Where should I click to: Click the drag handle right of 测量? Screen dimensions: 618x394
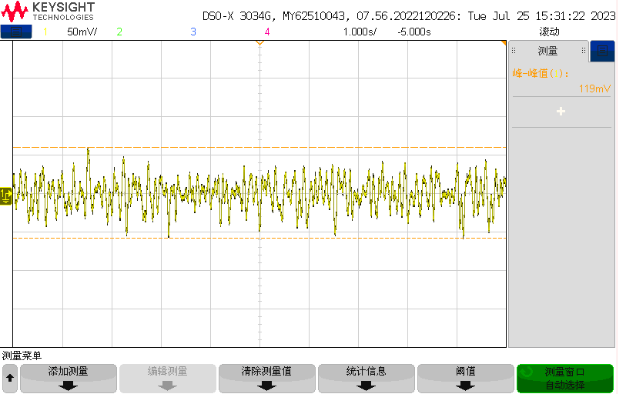click(x=583, y=50)
